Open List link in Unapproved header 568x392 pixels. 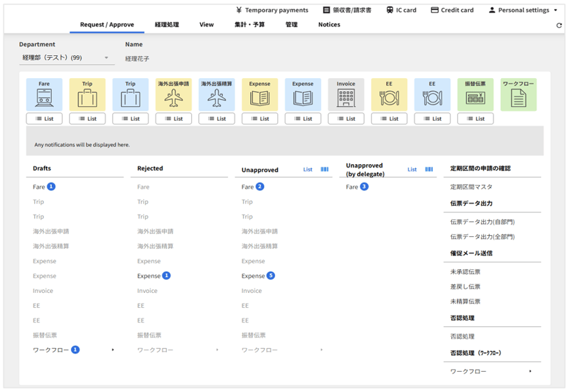[307, 169]
